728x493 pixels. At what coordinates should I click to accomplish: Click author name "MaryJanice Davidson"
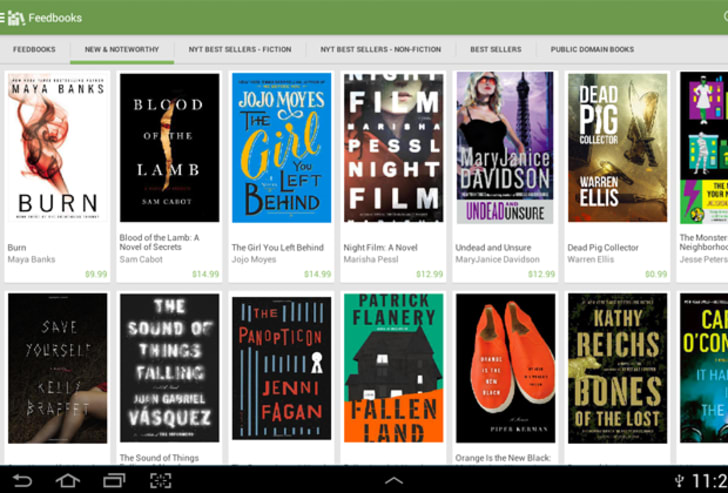(497, 259)
